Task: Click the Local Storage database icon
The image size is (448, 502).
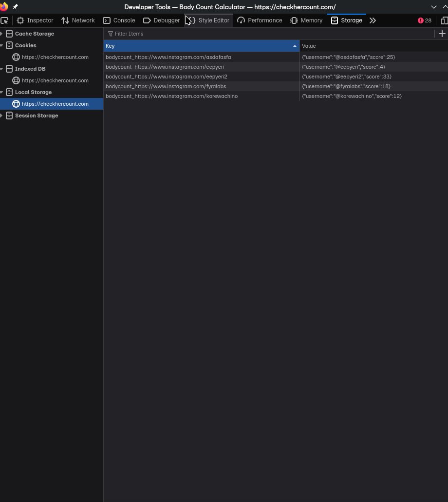Action: pyautogui.click(x=9, y=92)
